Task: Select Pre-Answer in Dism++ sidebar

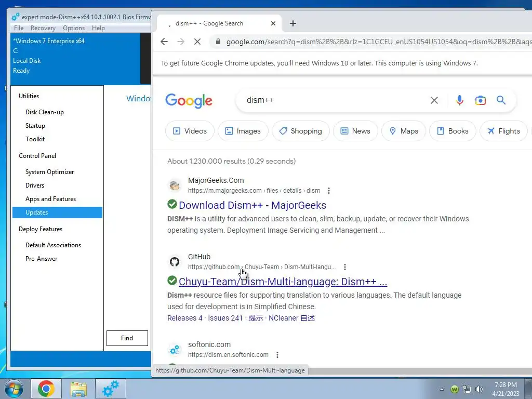Action: click(x=42, y=259)
